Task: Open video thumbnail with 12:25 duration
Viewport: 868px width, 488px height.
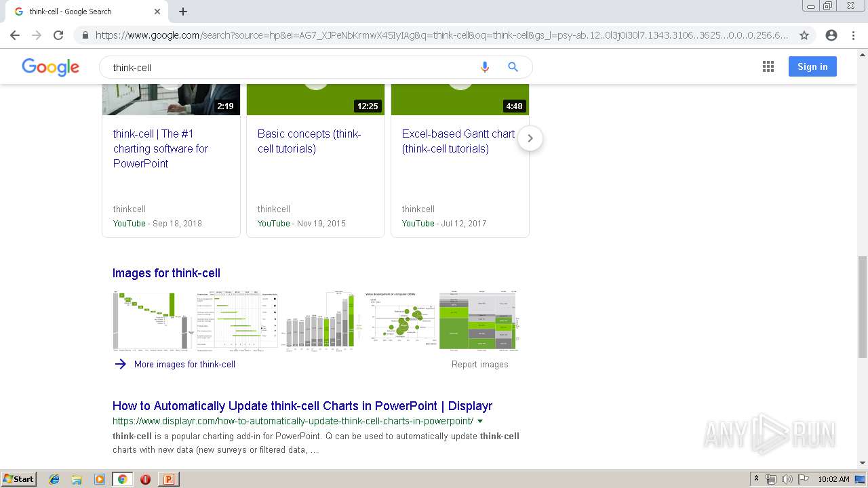Action: 315,100
